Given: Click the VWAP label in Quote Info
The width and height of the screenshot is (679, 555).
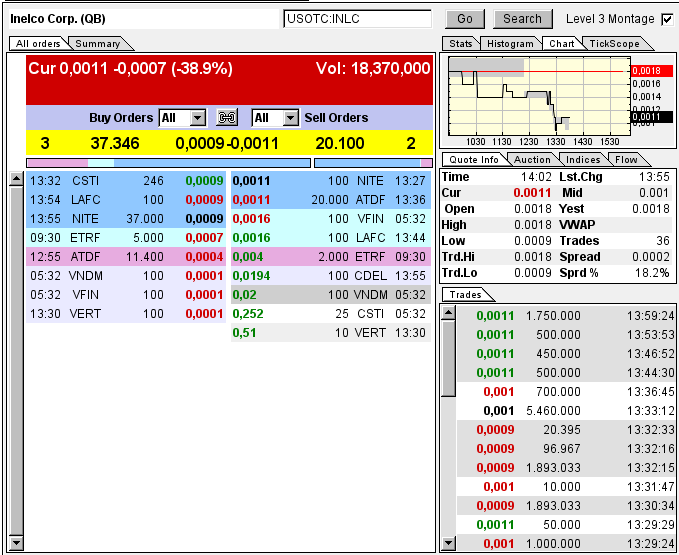Looking at the screenshot, I should [577, 225].
